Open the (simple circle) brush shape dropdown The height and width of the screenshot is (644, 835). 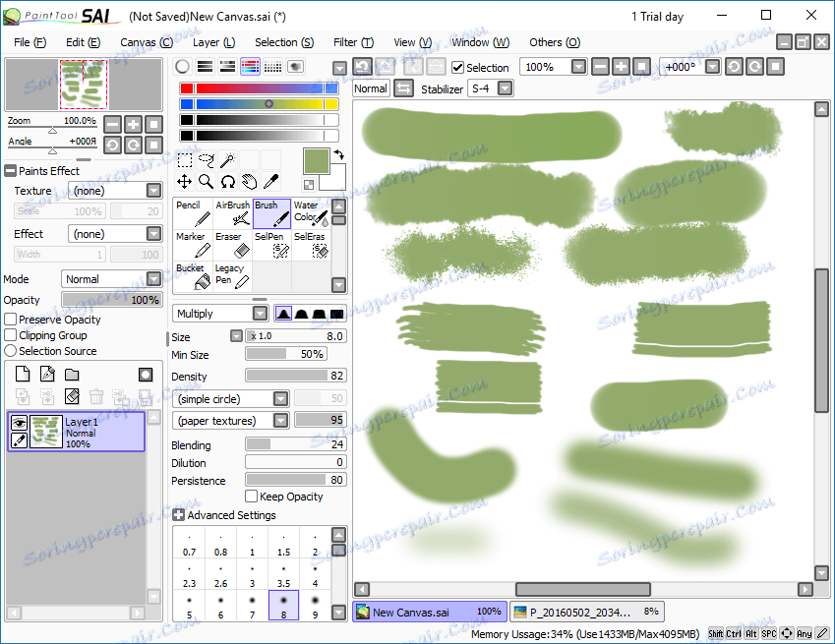(x=231, y=398)
